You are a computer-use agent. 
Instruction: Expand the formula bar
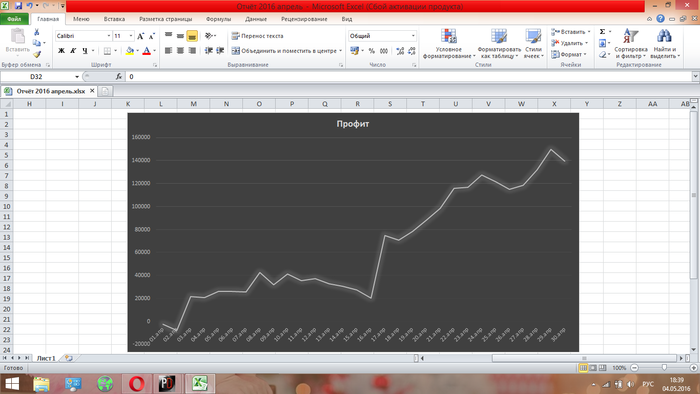[695, 77]
